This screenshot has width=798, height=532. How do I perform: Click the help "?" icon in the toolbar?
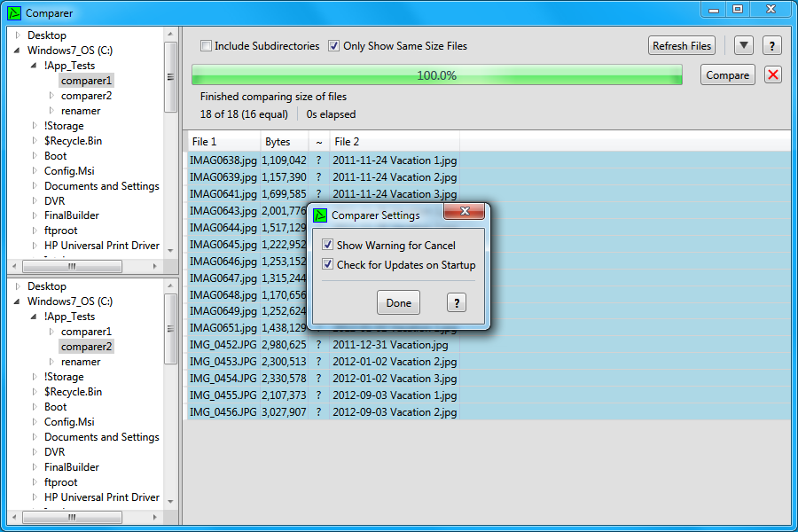(x=771, y=45)
